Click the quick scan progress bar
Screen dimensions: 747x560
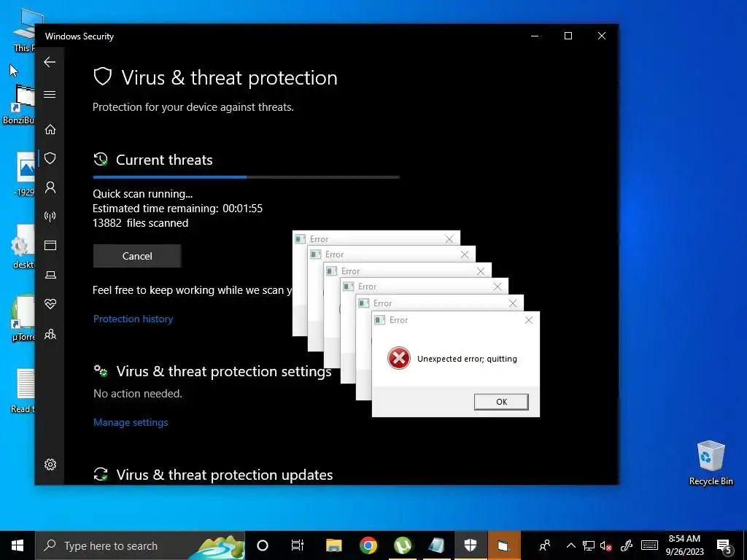(x=247, y=176)
